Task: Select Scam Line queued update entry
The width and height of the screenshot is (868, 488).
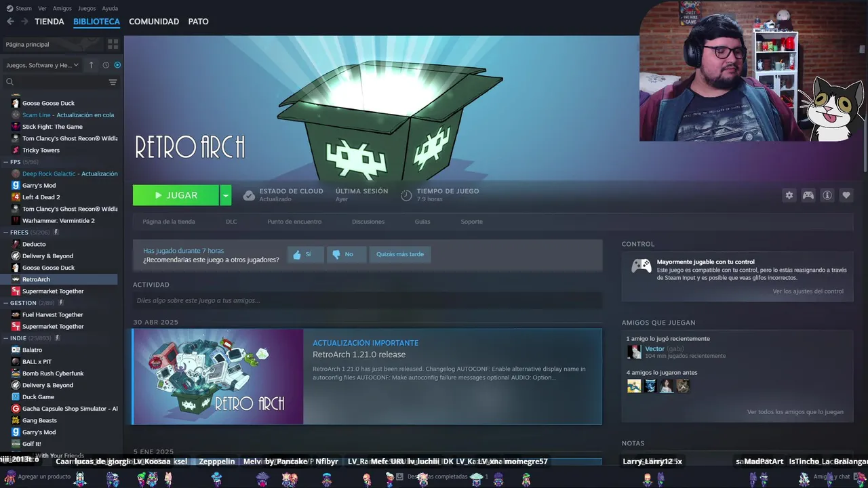Action: click(68, 115)
